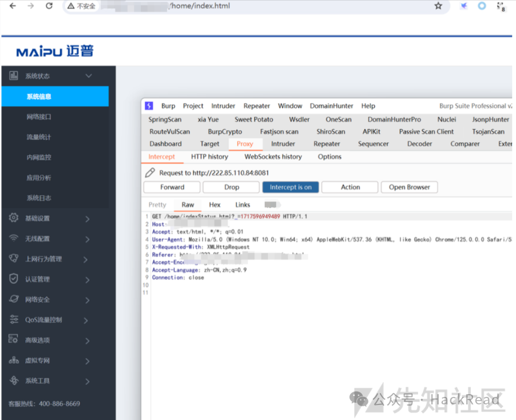This screenshot has height=420, width=516.
Task: Open the SpringScan extension tab
Action: coord(165,119)
